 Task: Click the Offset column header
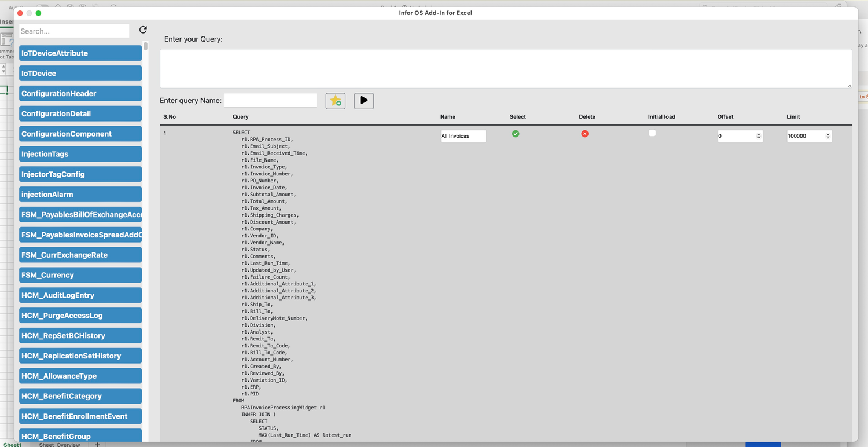point(725,117)
